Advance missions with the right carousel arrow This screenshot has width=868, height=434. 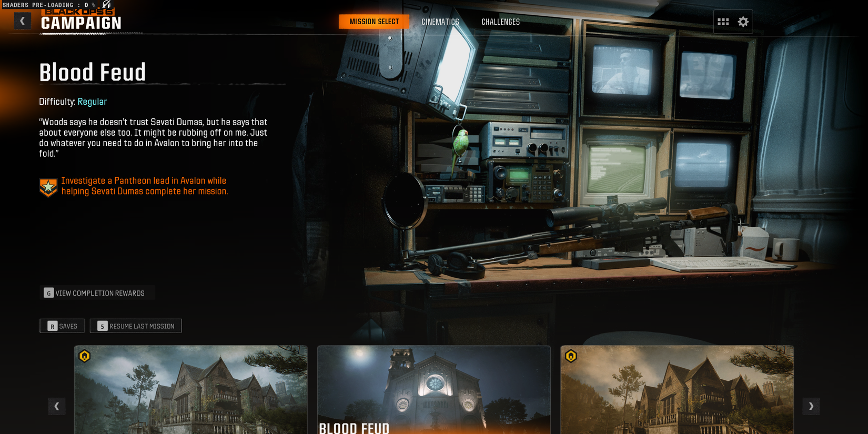pyautogui.click(x=811, y=406)
